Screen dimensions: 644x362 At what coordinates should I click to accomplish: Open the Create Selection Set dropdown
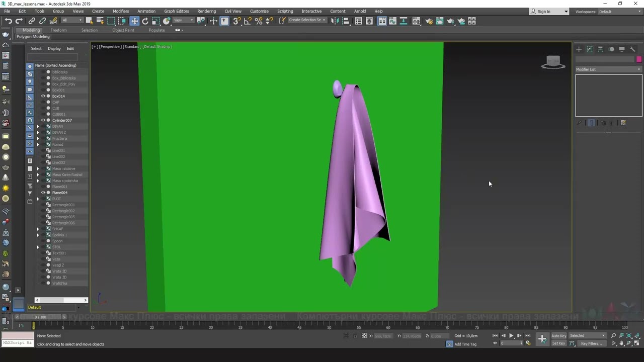click(307, 20)
